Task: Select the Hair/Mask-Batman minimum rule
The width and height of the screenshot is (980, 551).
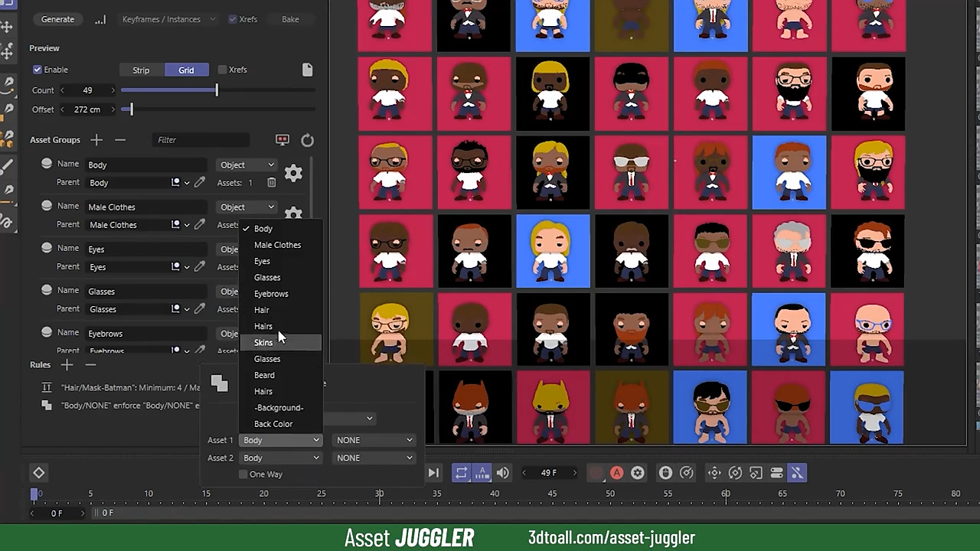Action: pos(130,388)
